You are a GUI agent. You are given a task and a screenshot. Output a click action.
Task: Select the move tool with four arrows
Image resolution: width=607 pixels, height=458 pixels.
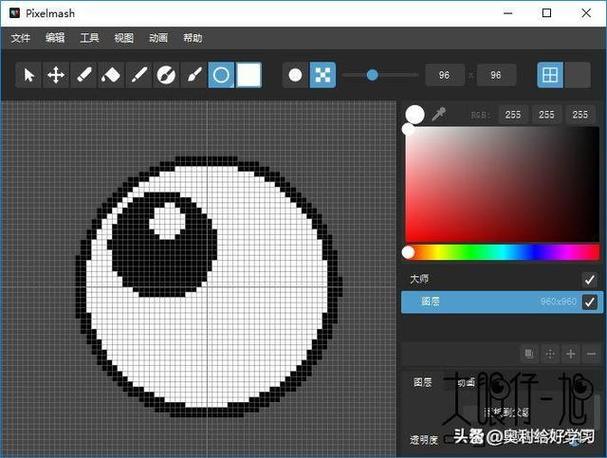click(56, 75)
